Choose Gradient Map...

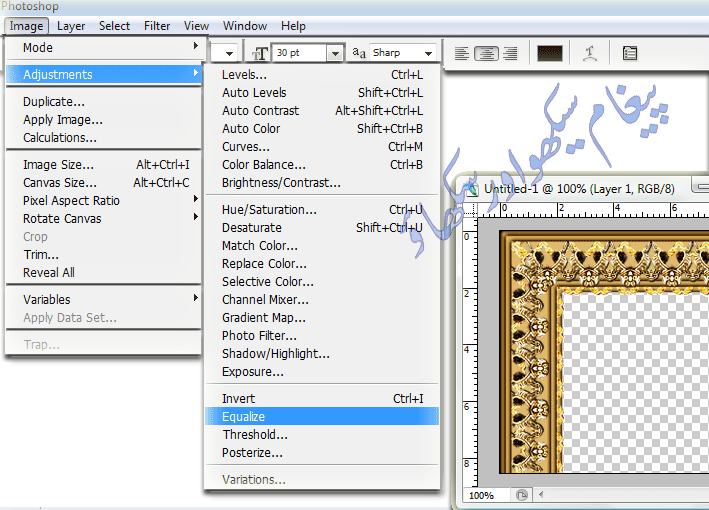322,318
